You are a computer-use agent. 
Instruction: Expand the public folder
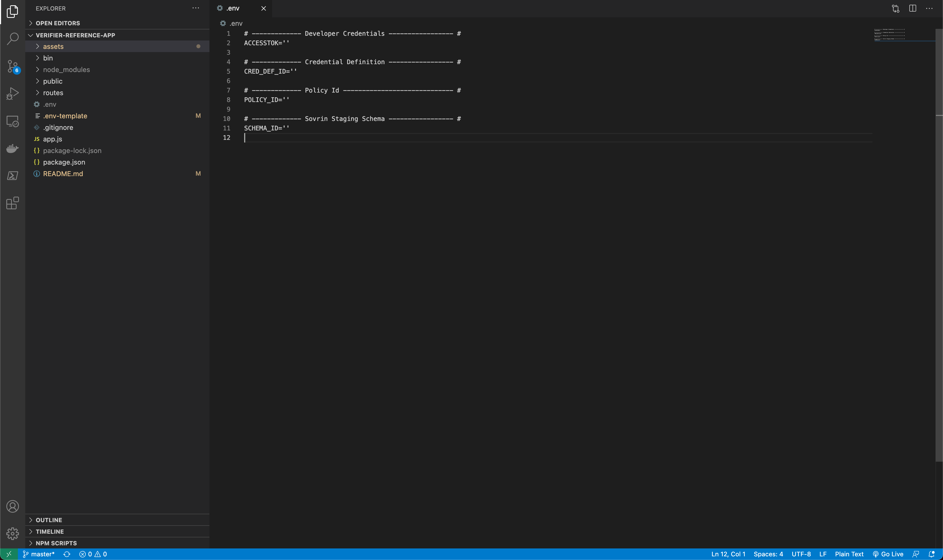[117, 81]
